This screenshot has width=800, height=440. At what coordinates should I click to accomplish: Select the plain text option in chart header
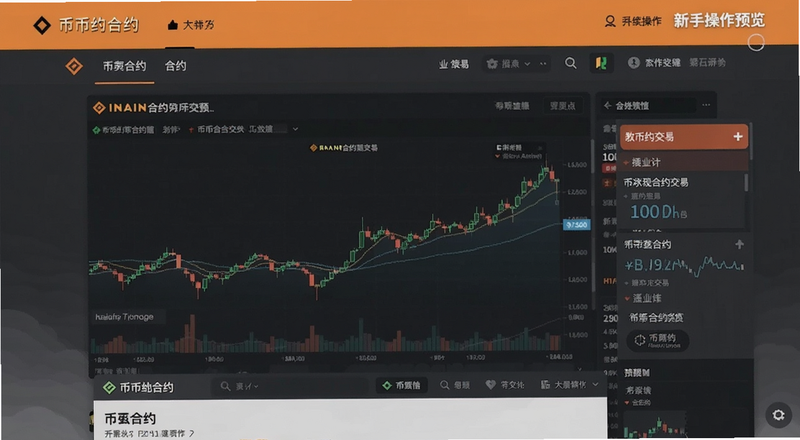[x=512, y=106]
